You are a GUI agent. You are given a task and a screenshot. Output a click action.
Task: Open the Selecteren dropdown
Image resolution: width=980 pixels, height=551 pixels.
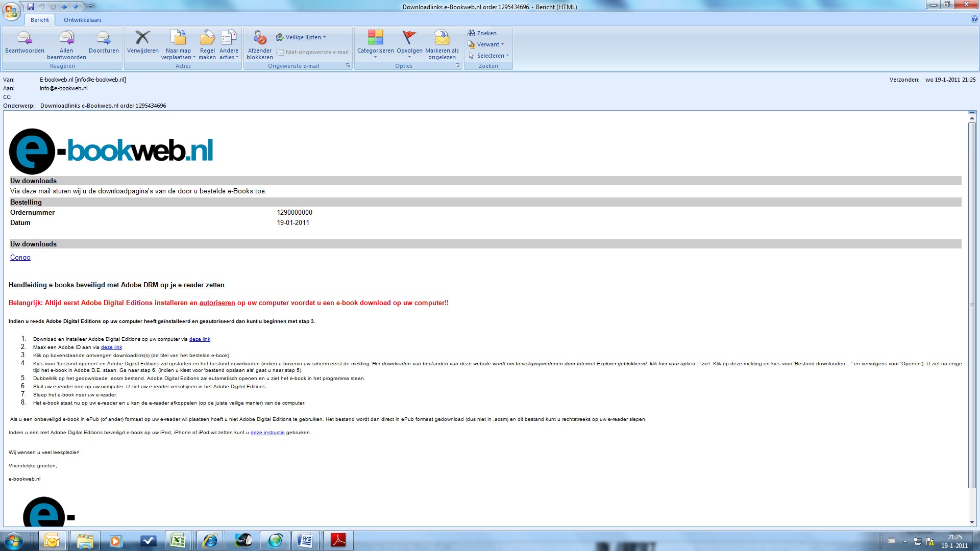pyautogui.click(x=488, y=56)
